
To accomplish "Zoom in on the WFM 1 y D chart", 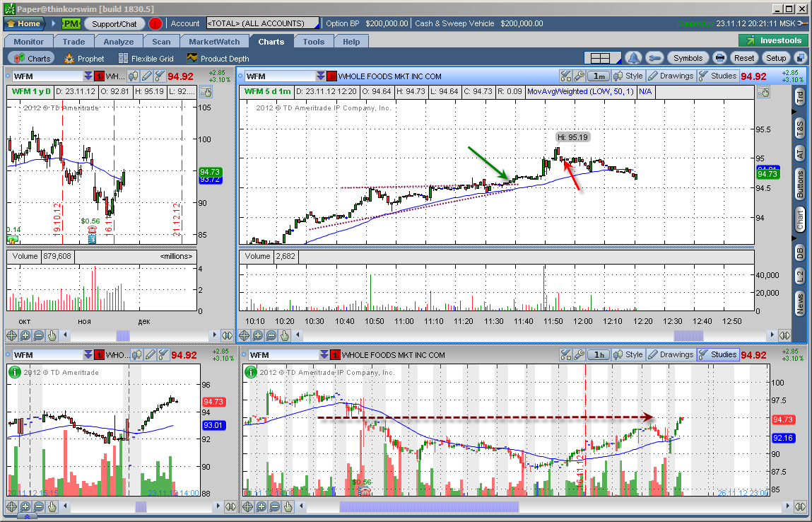I will tap(25, 335).
